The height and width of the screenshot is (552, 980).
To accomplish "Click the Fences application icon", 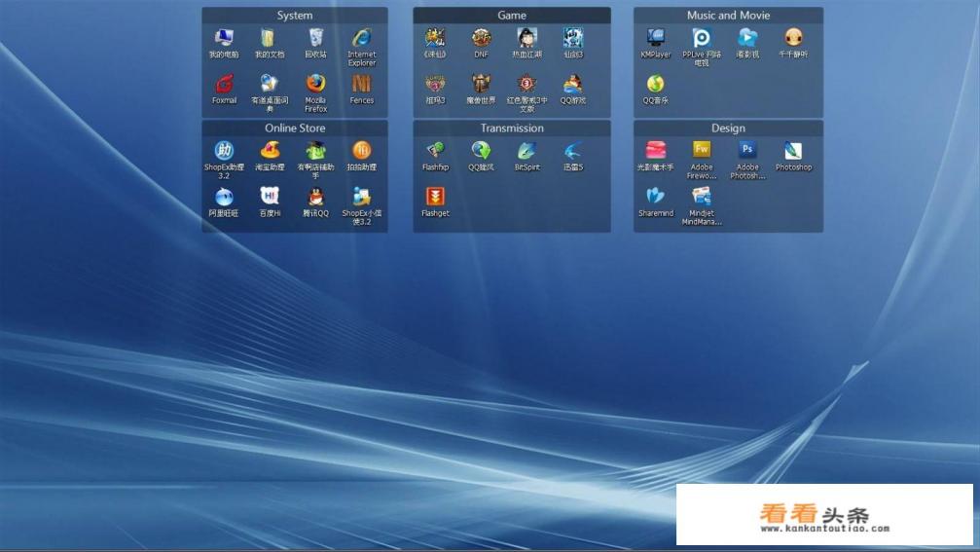I will pyautogui.click(x=362, y=85).
